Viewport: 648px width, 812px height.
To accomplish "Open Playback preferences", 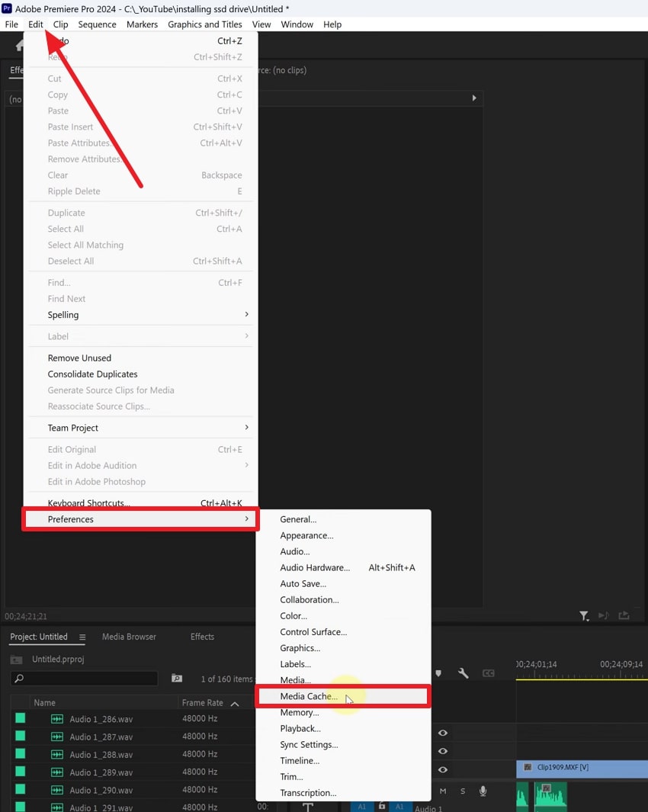I will tap(342, 729).
